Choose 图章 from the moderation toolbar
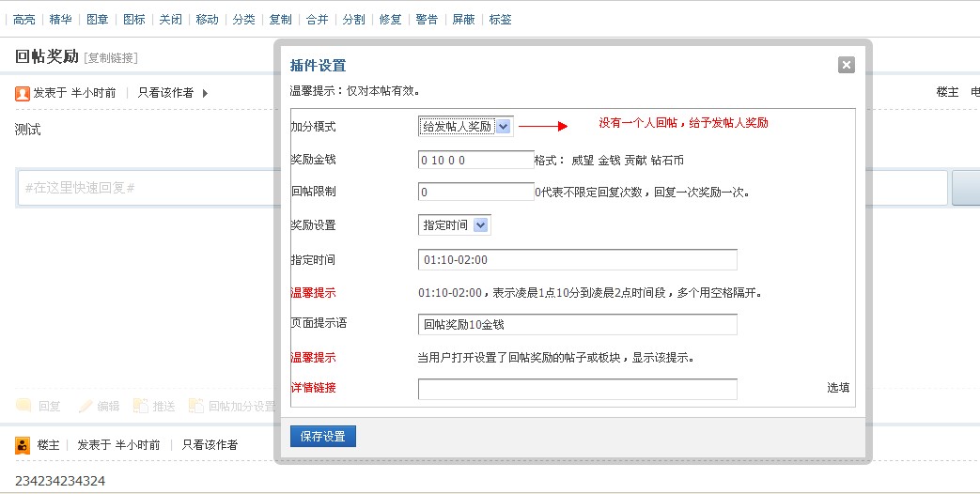The width and height of the screenshot is (980, 494). [x=97, y=19]
